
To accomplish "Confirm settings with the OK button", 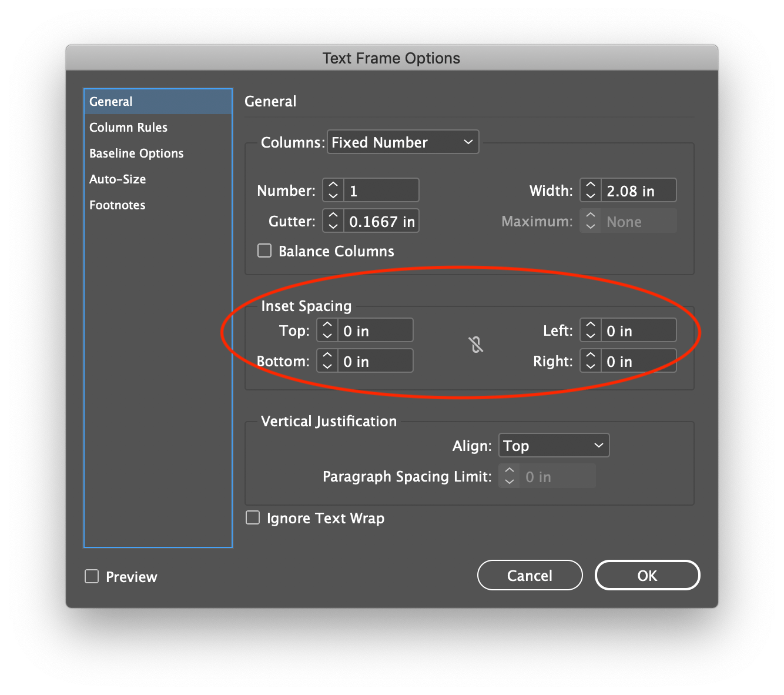I will (647, 575).
